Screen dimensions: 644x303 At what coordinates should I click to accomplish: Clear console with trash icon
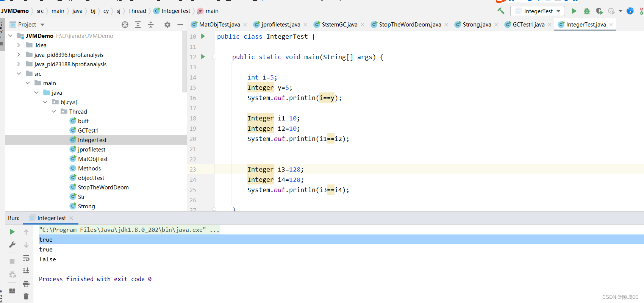click(26, 296)
